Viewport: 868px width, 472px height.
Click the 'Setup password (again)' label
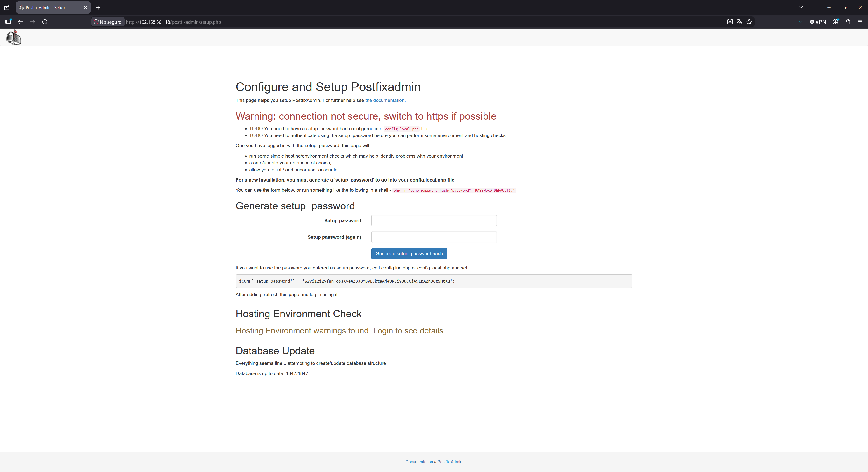(x=334, y=237)
